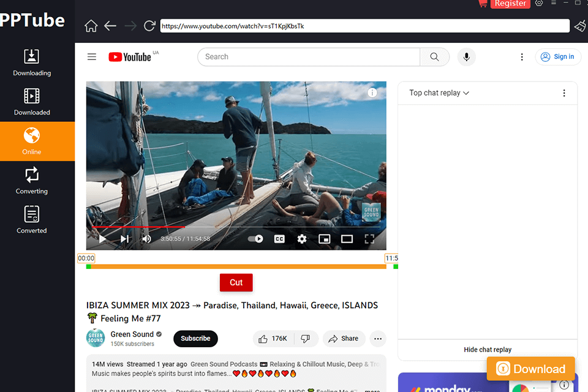The height and width of the screenshot is (392, 588).
Task: Click the magnifier search button
Action: click(x=434, y=56)
